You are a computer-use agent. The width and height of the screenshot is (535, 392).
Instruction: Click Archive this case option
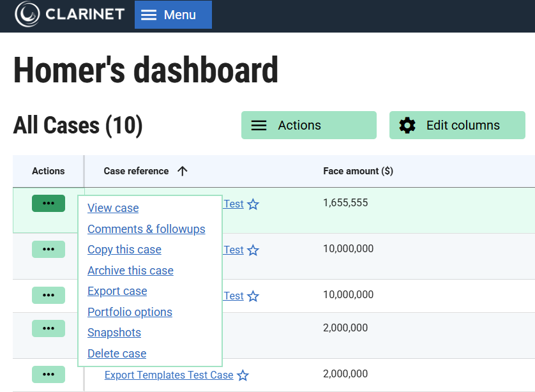(130, 271)
